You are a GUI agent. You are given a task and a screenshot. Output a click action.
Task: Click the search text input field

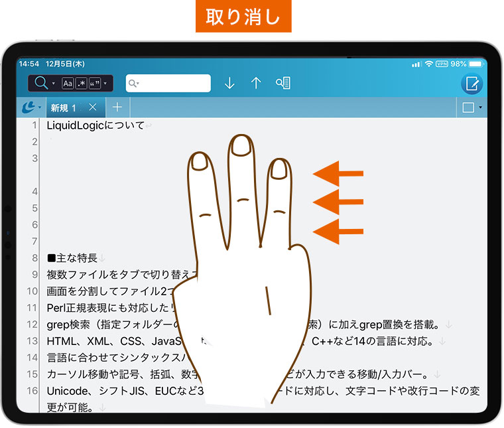tap(168, 84)
